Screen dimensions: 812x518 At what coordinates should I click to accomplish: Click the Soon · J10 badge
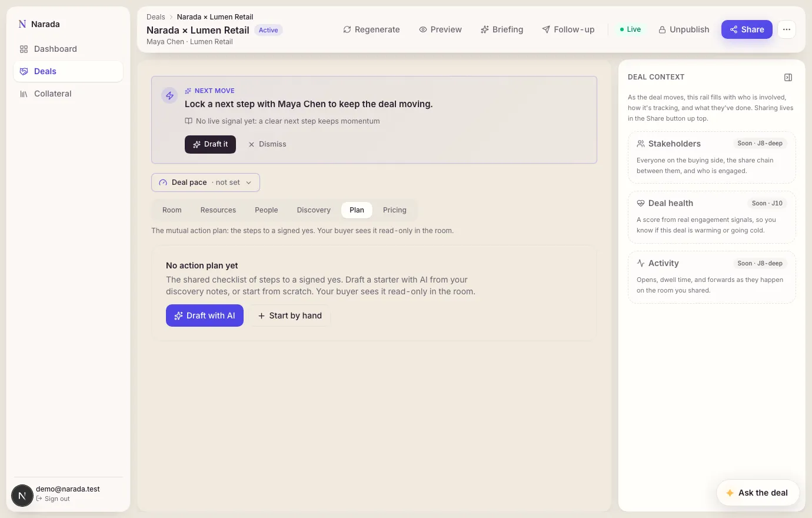767,203
